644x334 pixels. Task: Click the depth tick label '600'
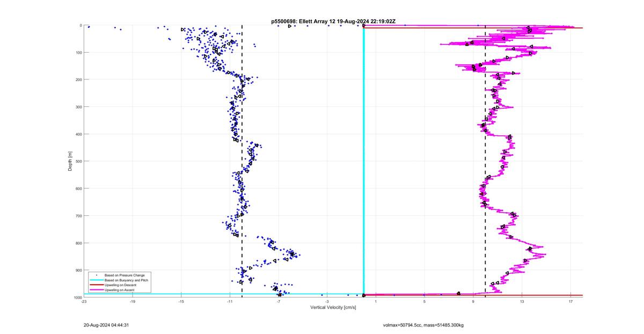pos(78,188)
